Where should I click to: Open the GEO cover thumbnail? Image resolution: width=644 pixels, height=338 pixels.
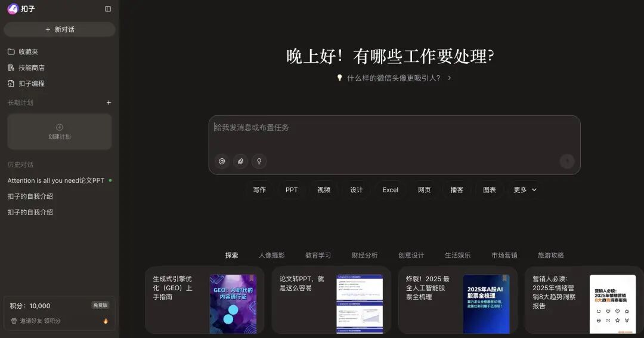pyautogui.click(x=233, y=305)
